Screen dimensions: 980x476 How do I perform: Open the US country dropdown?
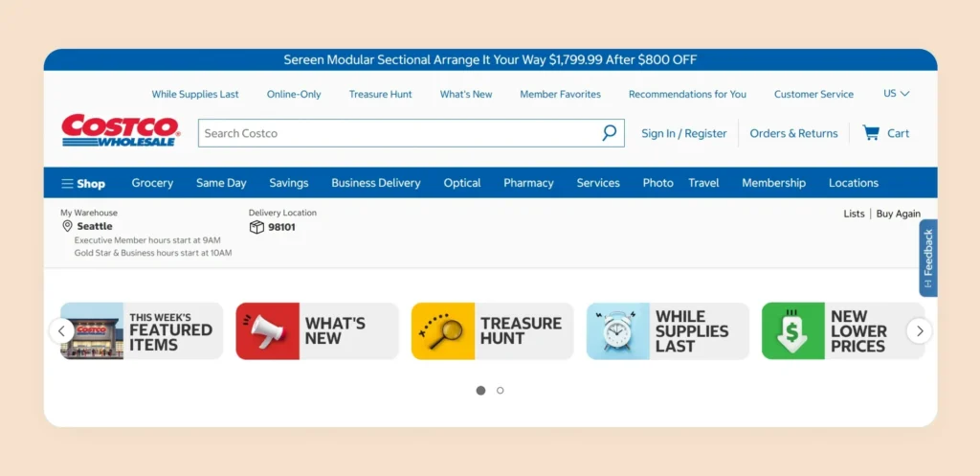(896, 93)
